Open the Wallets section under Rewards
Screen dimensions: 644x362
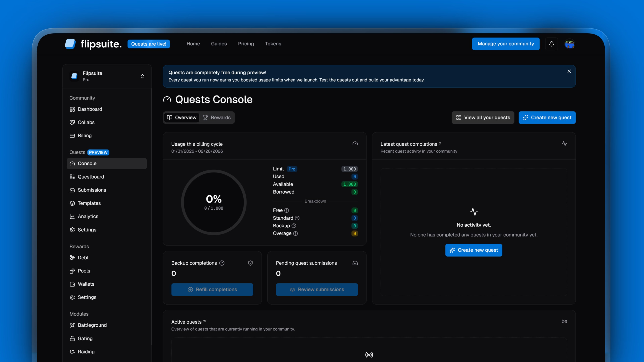[x=86, y=284]
